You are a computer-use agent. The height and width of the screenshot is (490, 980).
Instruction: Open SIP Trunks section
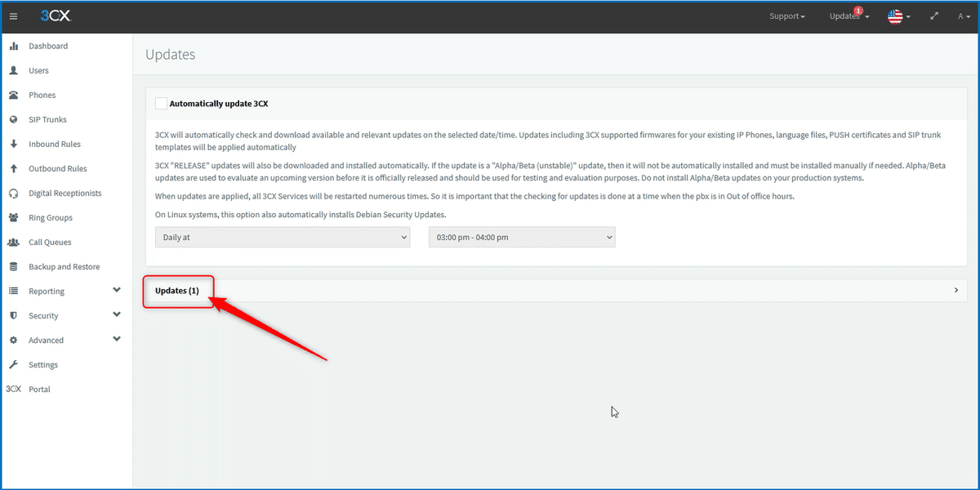point(47,119)
